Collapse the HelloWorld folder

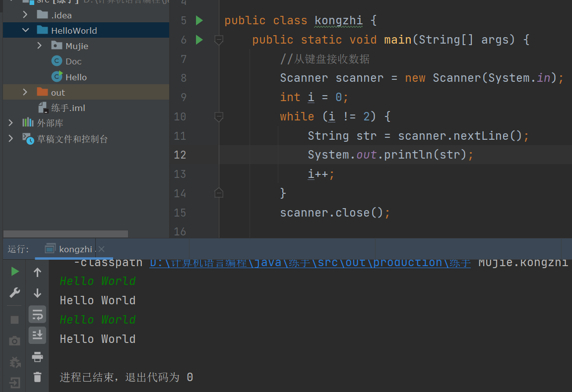(25, 31)
